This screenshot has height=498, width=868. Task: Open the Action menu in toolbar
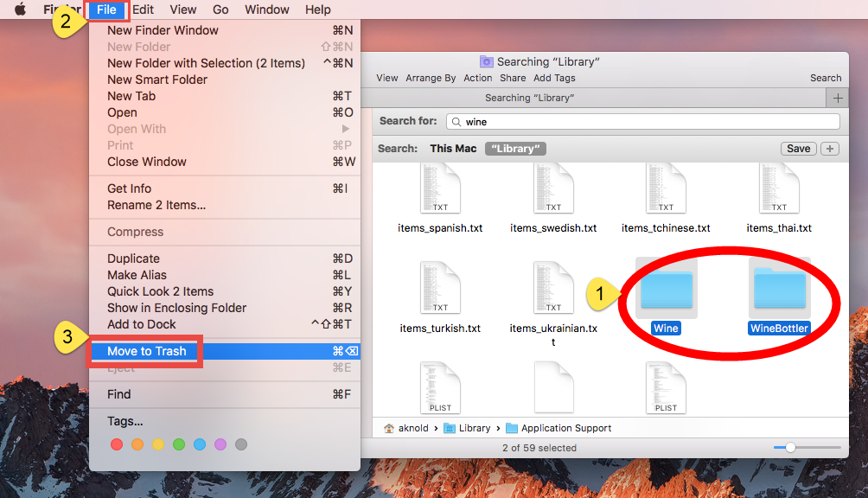coord(477,77)
